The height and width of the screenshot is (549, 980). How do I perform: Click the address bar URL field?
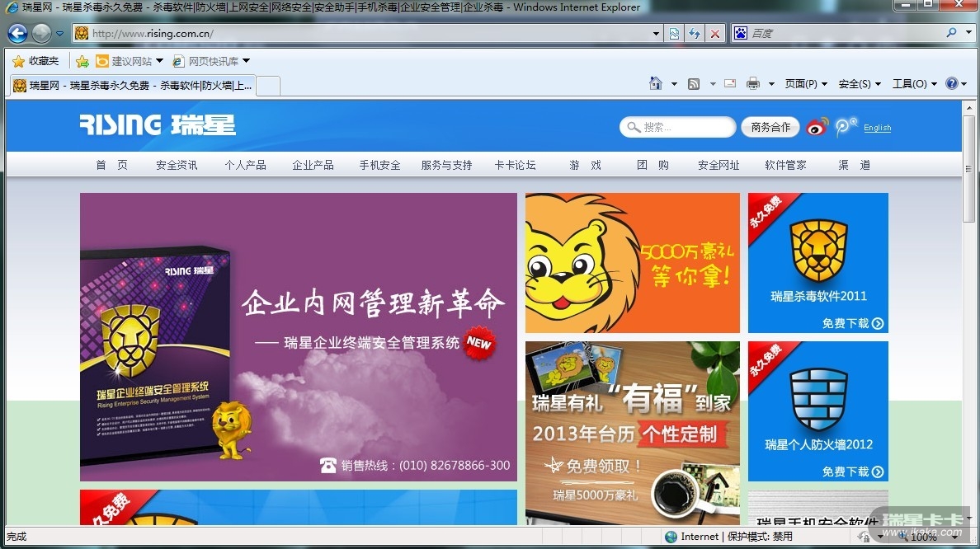pyautogui.click(x=369, y=33)
